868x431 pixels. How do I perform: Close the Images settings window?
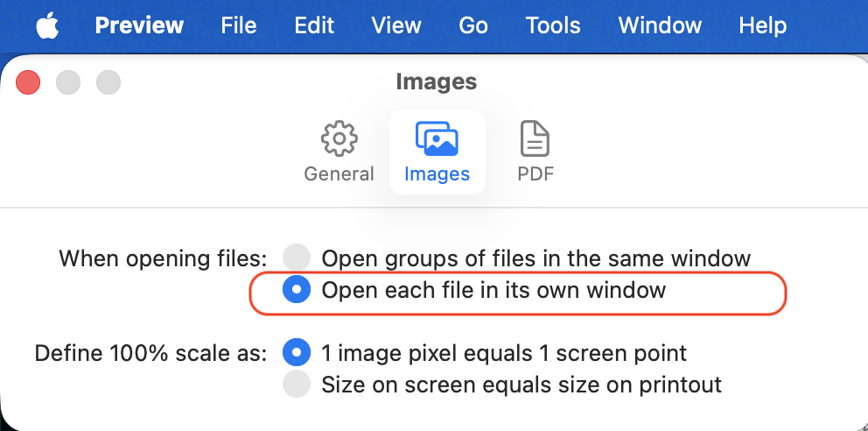pyautogui.click(x=29, y=82)
